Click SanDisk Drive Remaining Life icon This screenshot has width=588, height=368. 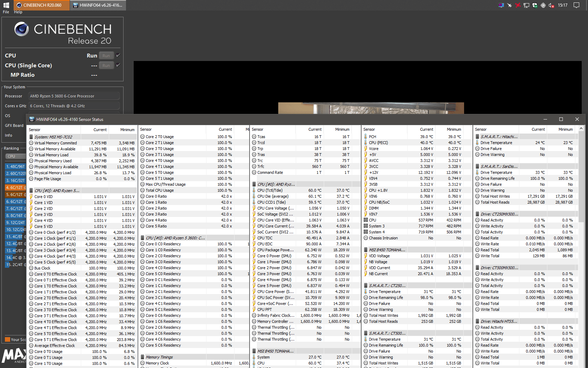coord(477,178)
